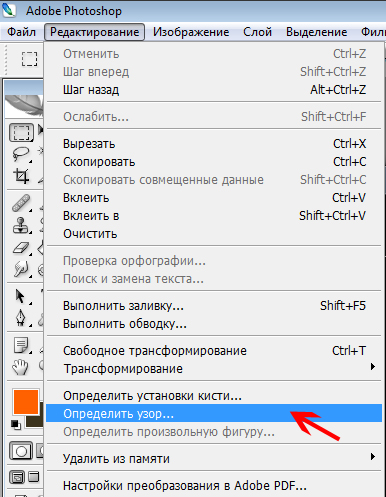Select the Healing Brush bandage tool
The width and height of the screenshot is (386, 497).
coord(21,203)
